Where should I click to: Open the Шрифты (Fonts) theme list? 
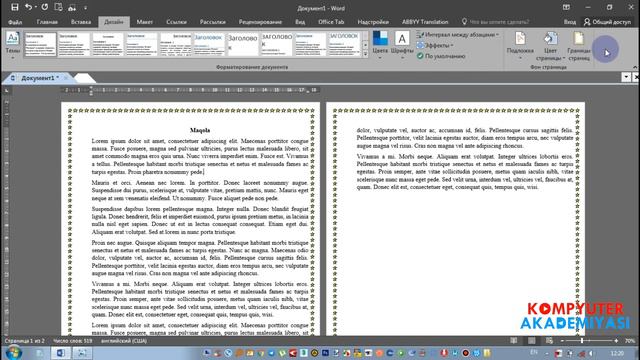402,46
